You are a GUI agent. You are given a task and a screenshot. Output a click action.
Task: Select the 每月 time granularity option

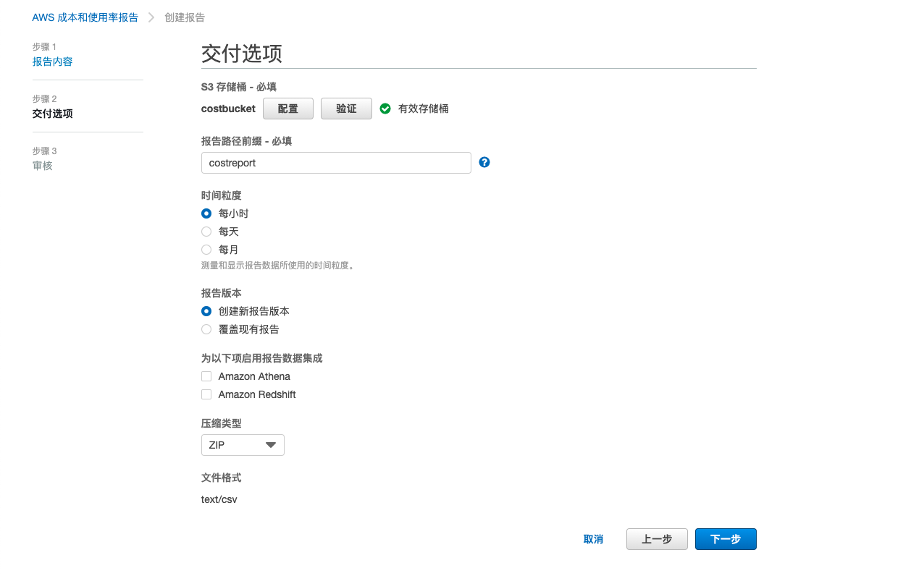pyautogui.click(x=206, y=250)
